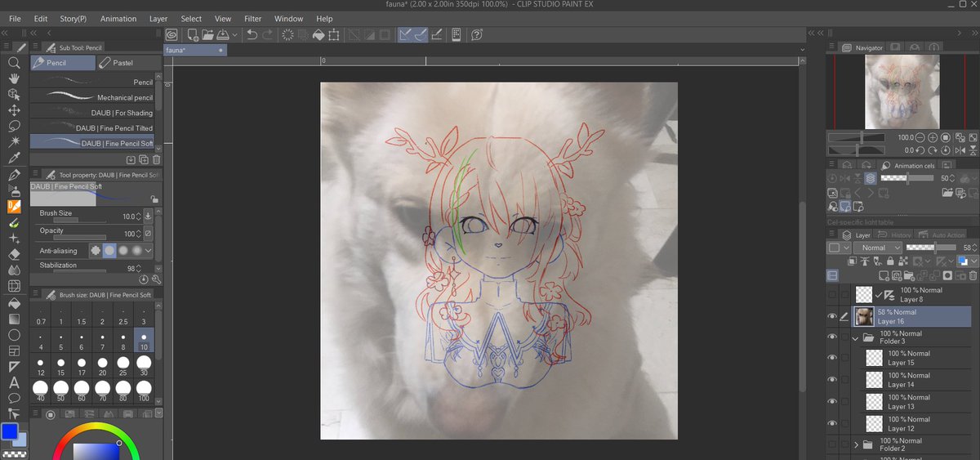This screenshot has width=980, height=460.
Task: Select the Eyedropper tool
Action: tap(14, 158)
